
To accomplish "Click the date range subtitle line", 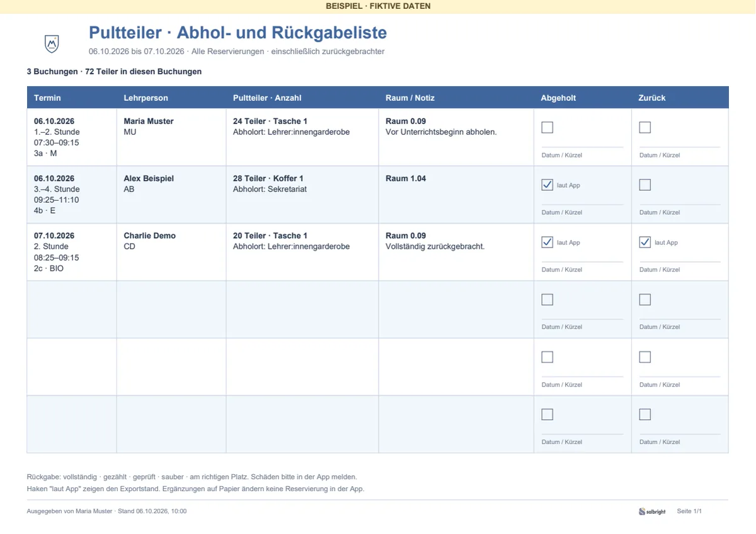I will click(236, 52).
